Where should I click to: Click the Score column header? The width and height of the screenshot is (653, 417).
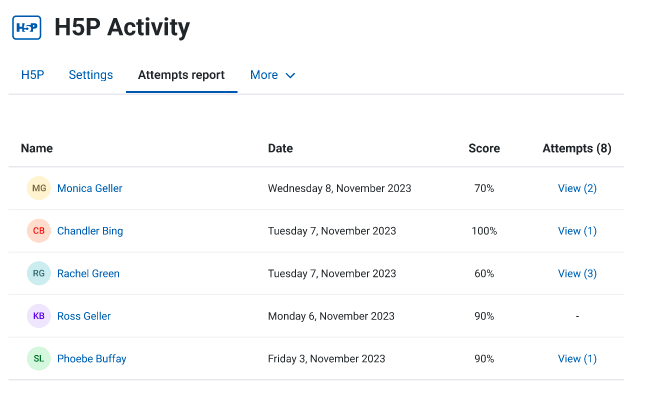(x=484, y=148)
